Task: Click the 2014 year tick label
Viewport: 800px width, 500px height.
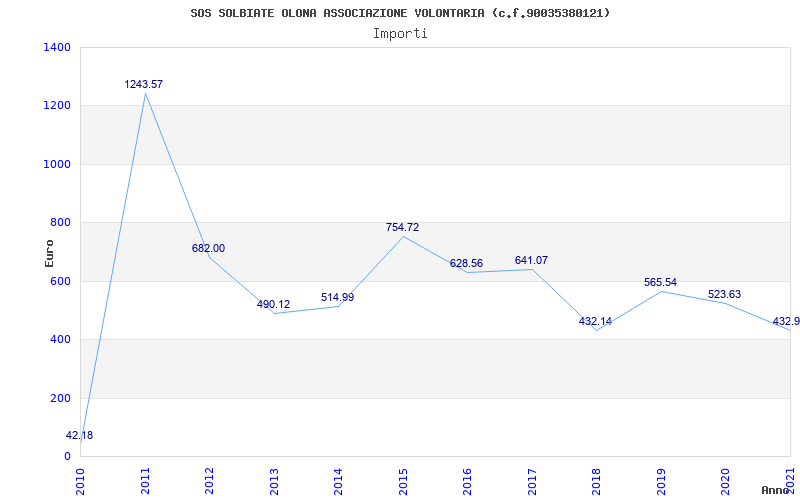Action: pyautogui.click(x=339, y=481)
